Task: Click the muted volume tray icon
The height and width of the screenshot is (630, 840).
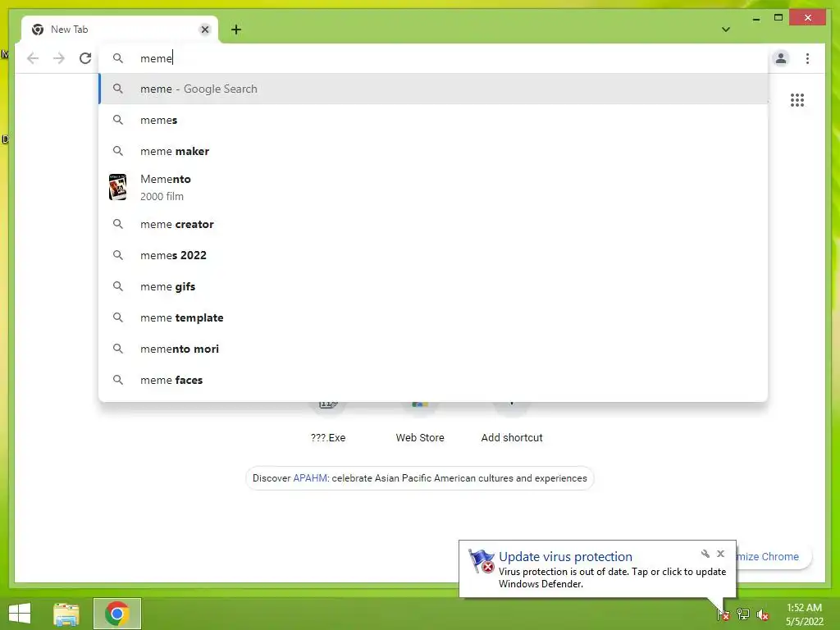Action: tap(762, 614)
